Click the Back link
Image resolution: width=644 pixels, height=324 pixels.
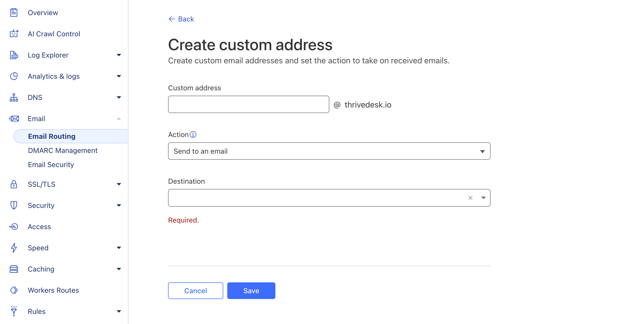[181, 19]
